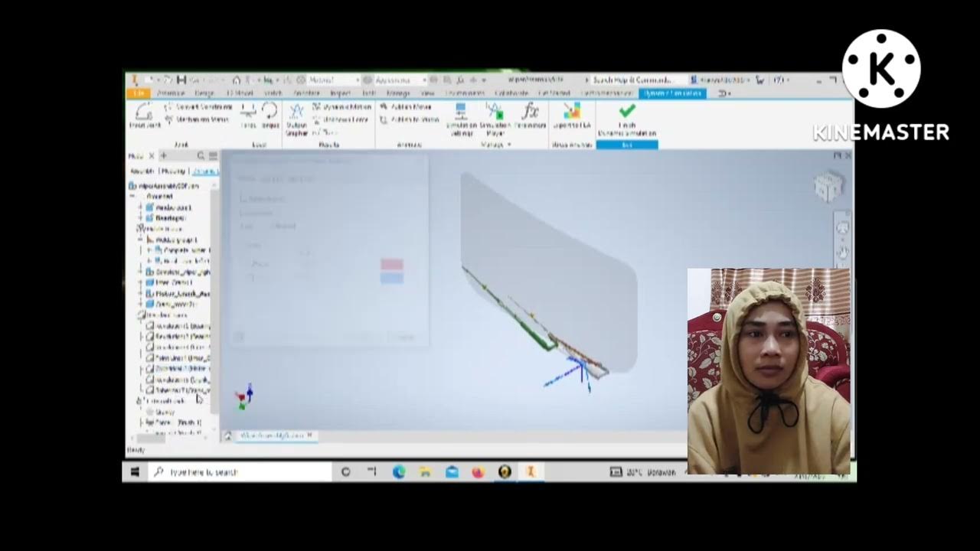980x551 pixels.
Task: Select the Assembly browser view tab
Action: click(142, 171)
